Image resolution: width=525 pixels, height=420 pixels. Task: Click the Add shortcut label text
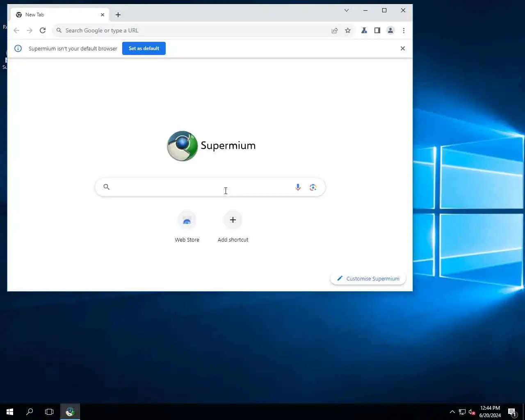(x=233, y=240)
